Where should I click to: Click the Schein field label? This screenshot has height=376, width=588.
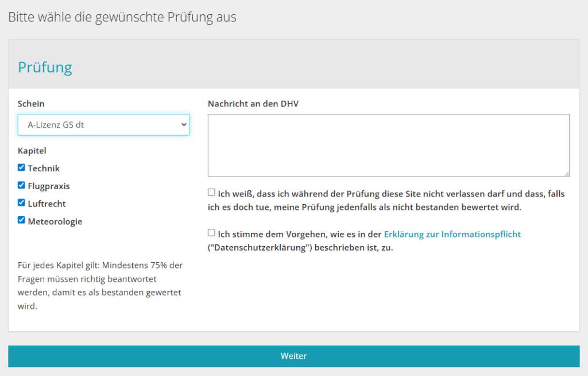[x=31, y=104]
